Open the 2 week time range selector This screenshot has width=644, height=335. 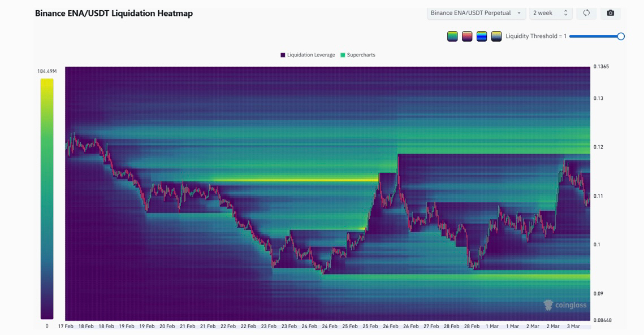[x=550, y=13]
